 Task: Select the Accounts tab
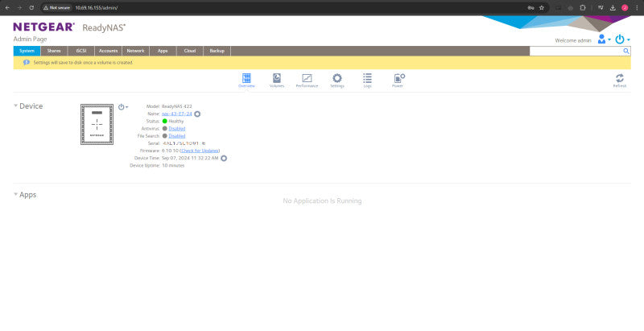tap(108, 51)
